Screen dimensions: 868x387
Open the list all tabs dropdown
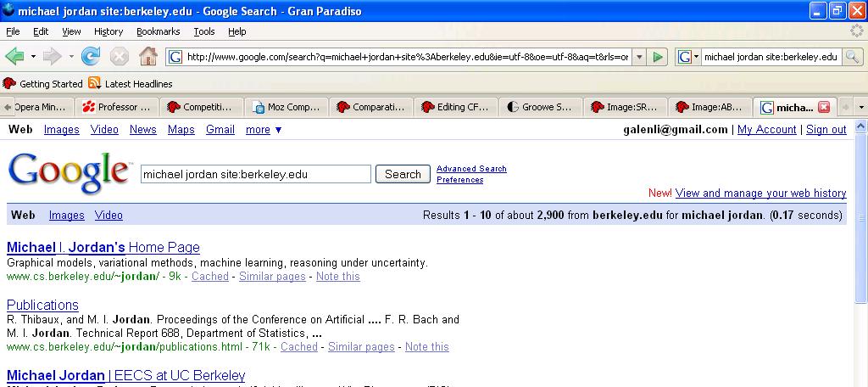tap(861, 107)
